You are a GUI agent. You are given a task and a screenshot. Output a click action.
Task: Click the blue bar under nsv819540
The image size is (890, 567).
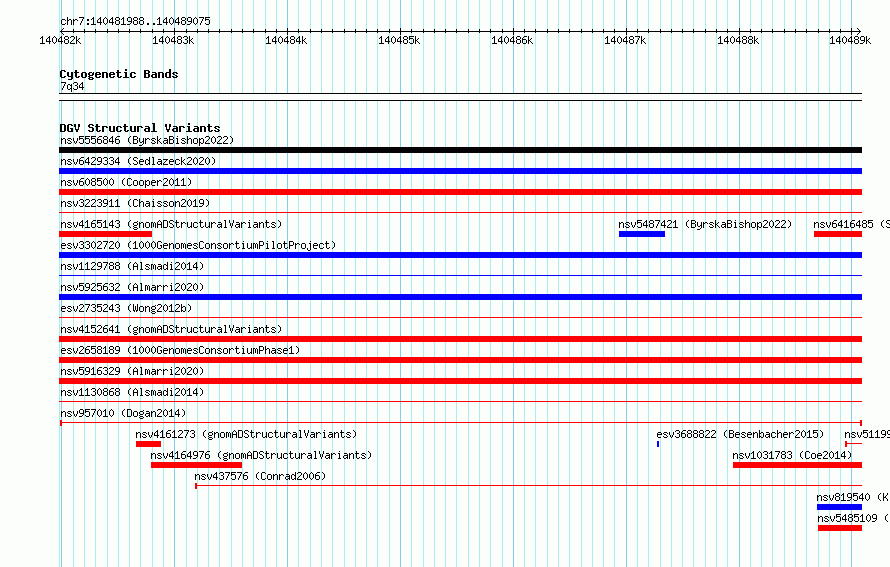pos(839,507)
